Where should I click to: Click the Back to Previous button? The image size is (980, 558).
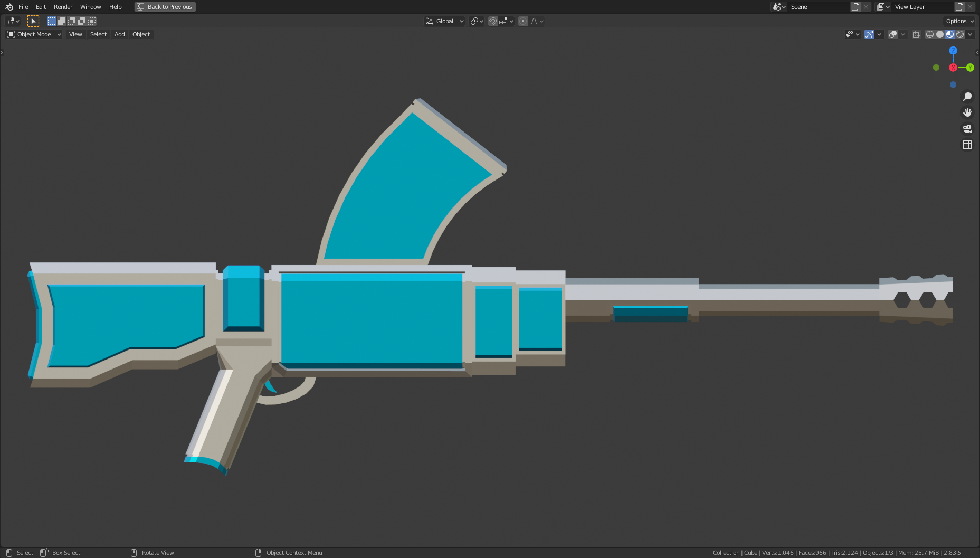tap(165, 7)
